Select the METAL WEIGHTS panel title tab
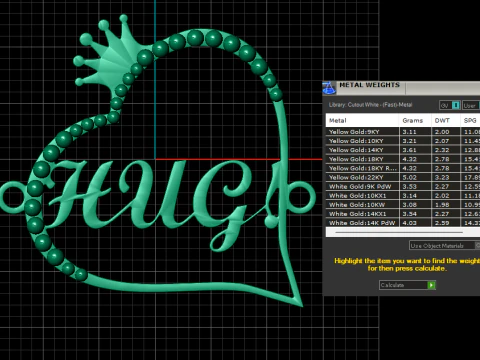 coord(369,85)
